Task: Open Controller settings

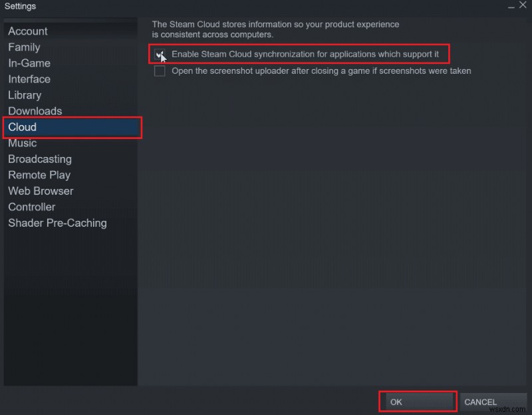Action: (31, 207)
